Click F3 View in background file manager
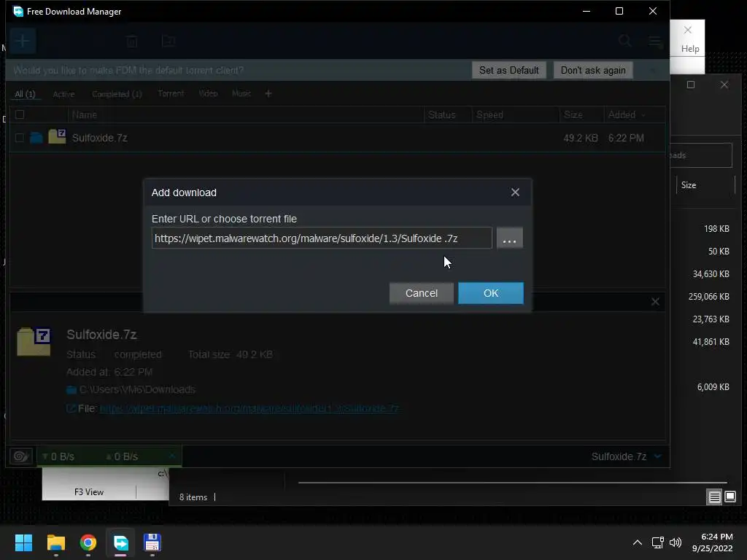The width and height of the screenshot is (747, 560). pyautogui.click(x=89, y=492)
